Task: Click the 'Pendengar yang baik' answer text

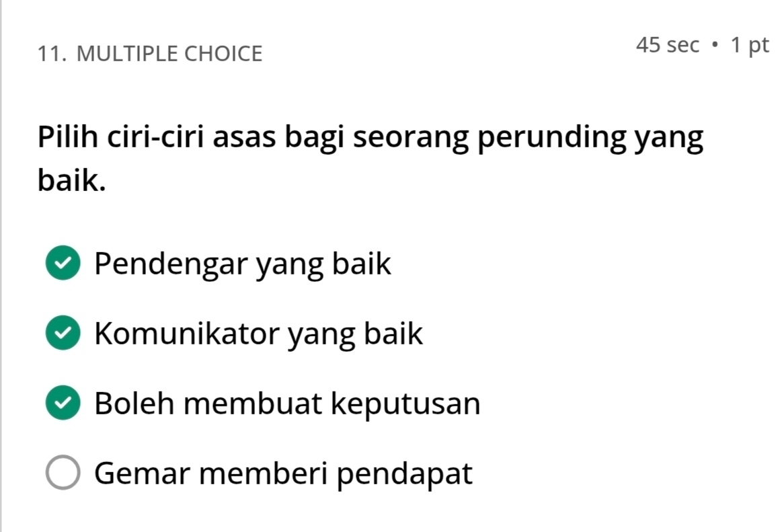Action: [x=242, y=264]
